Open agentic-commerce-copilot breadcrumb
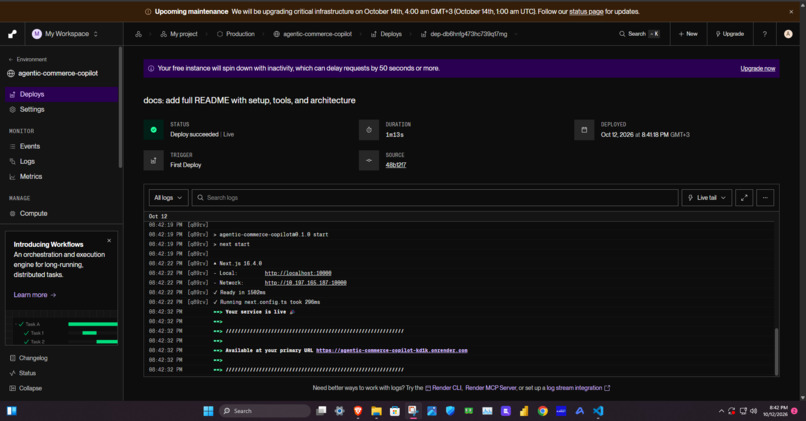This screenshot has width=806, height=421. tap(313, 34)
